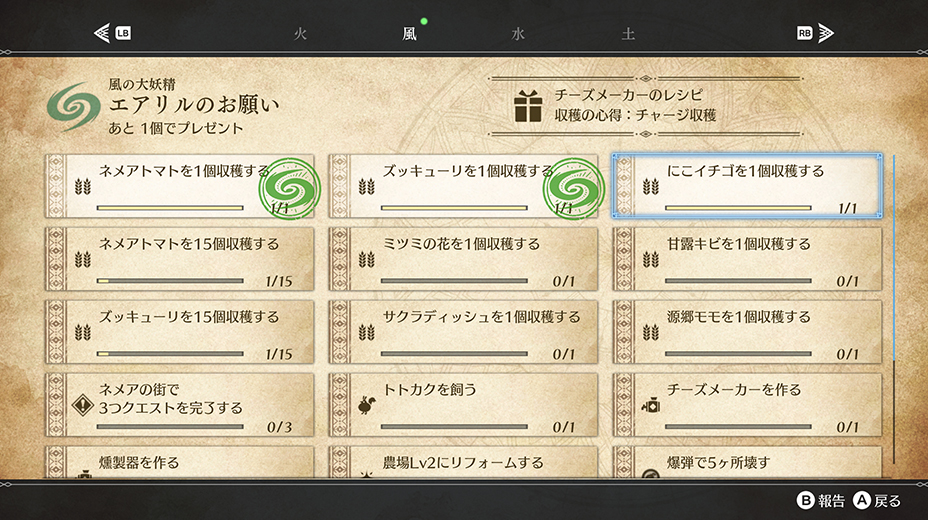The height and width of the screenshot is (520, 928).
Task: Click the A 戻る button
Action: pos(877,500)
